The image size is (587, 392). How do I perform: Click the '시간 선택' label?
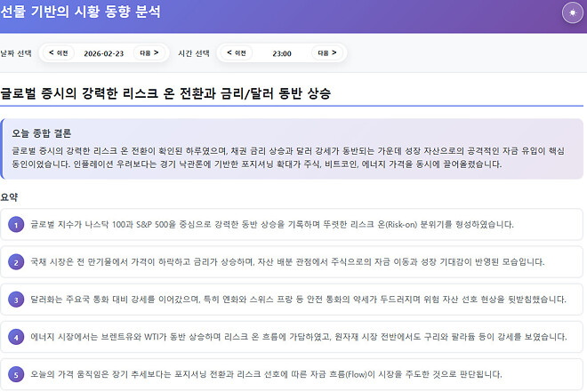194,53
